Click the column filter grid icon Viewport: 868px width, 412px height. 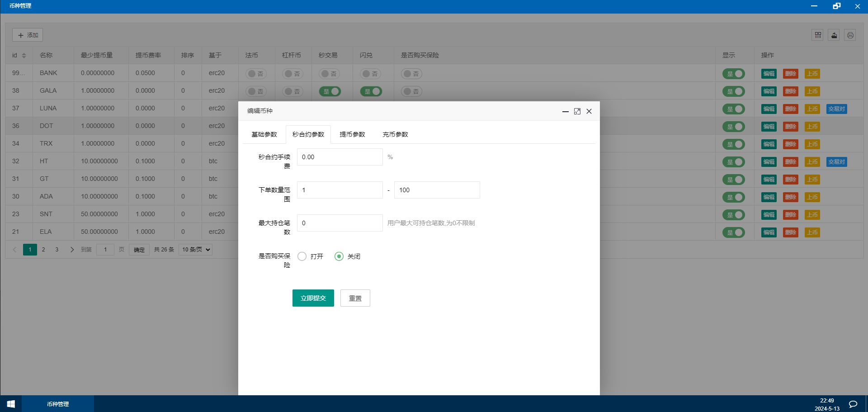pyautogui.click(x=817, y=35)
